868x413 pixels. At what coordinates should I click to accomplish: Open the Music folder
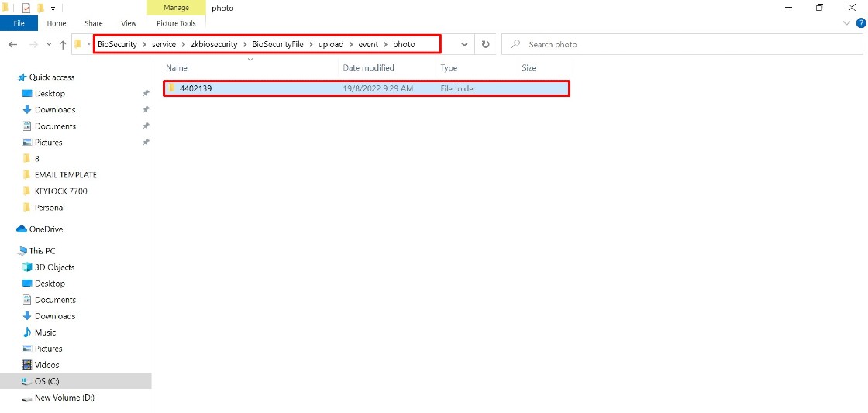point(45,332)
